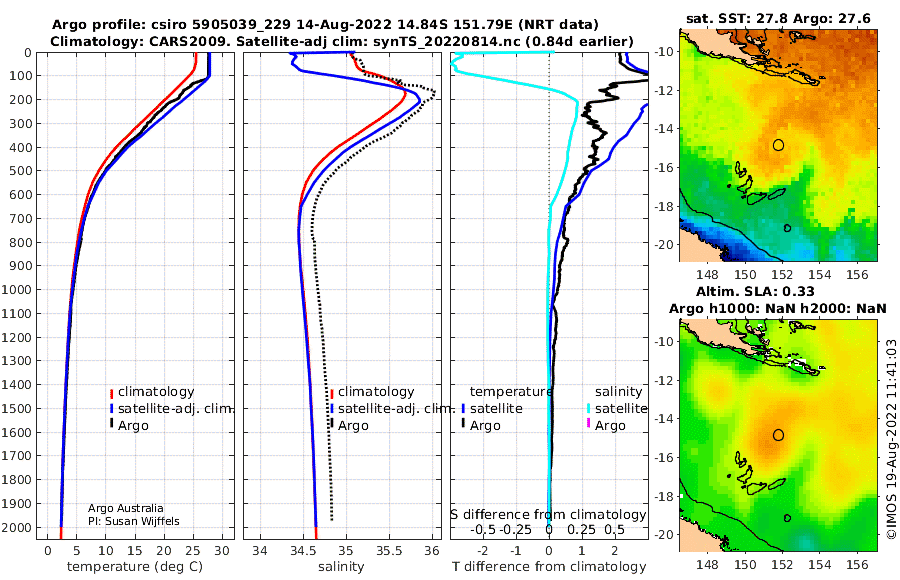Click 'PI: Susan Wijffels' credit text

tap(134, 521)
